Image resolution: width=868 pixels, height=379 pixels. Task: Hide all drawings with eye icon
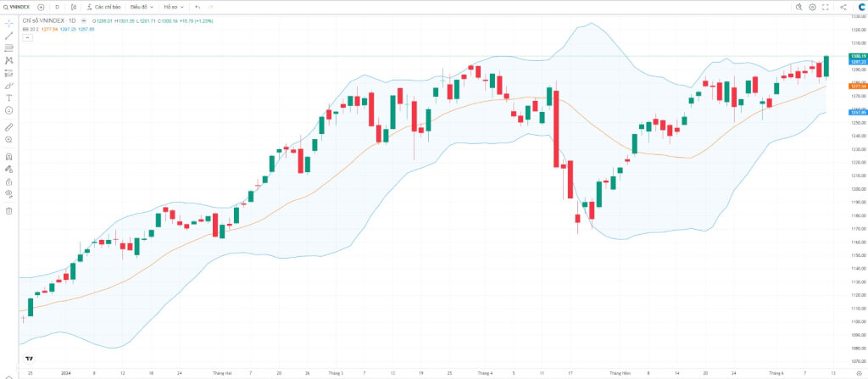coord(8,194)
